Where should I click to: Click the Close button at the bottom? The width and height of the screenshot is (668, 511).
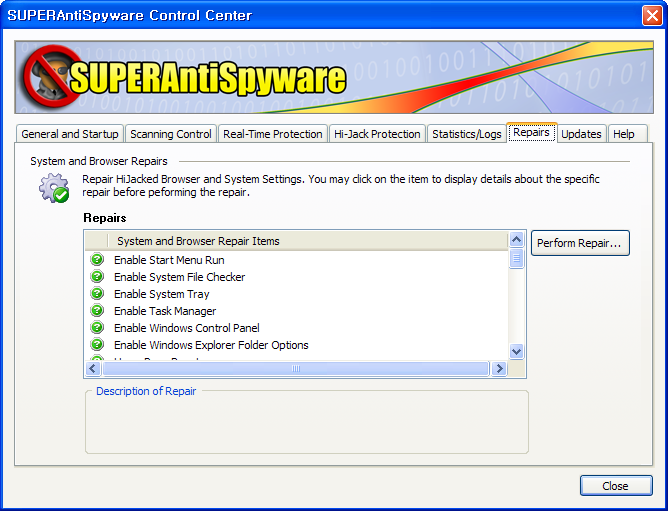click(x=616, y=485)
